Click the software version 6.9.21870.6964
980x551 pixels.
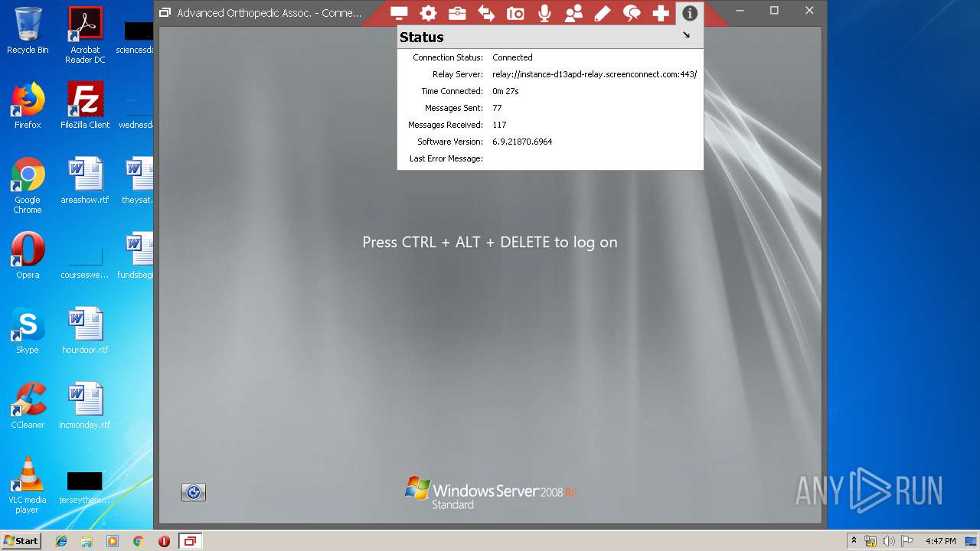click(x=522, y=142)
